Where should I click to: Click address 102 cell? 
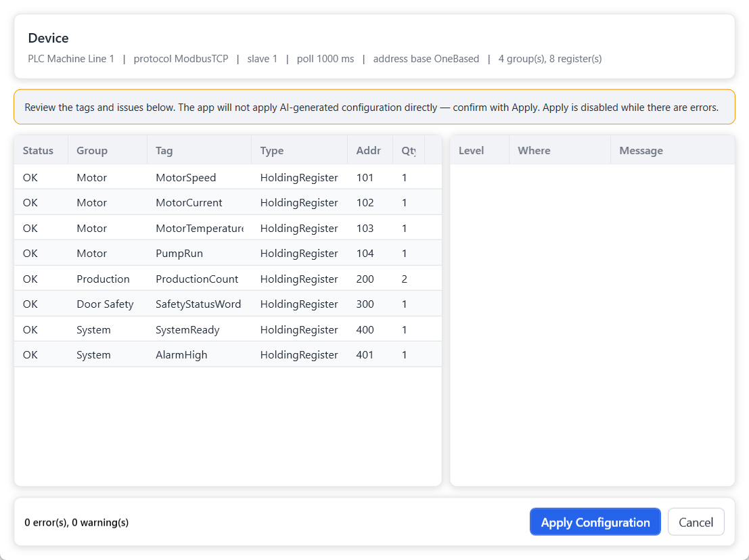pyautogui.click(x=370, y=202)
